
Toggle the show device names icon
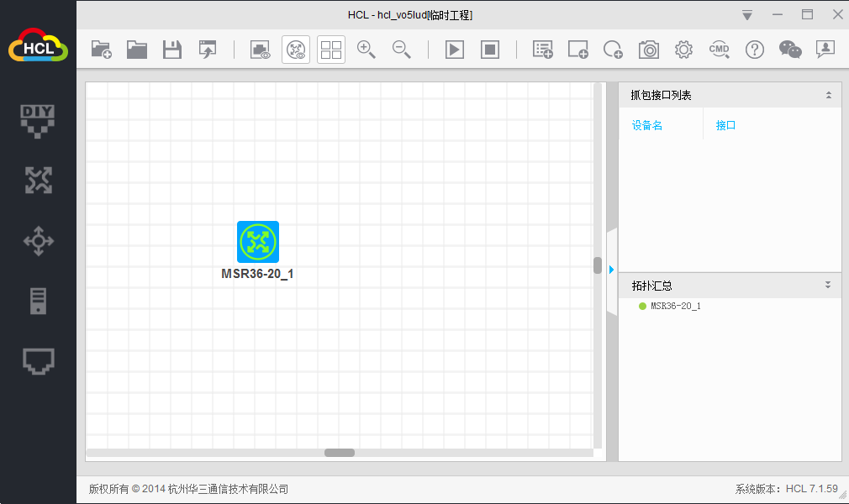pyautogui.click(x=296, y=50)
